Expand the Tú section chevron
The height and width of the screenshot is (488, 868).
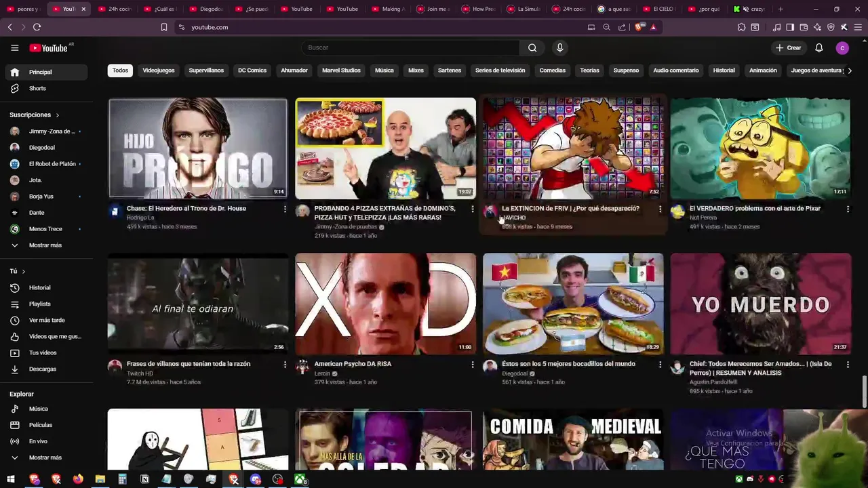[x=24, y=271]
